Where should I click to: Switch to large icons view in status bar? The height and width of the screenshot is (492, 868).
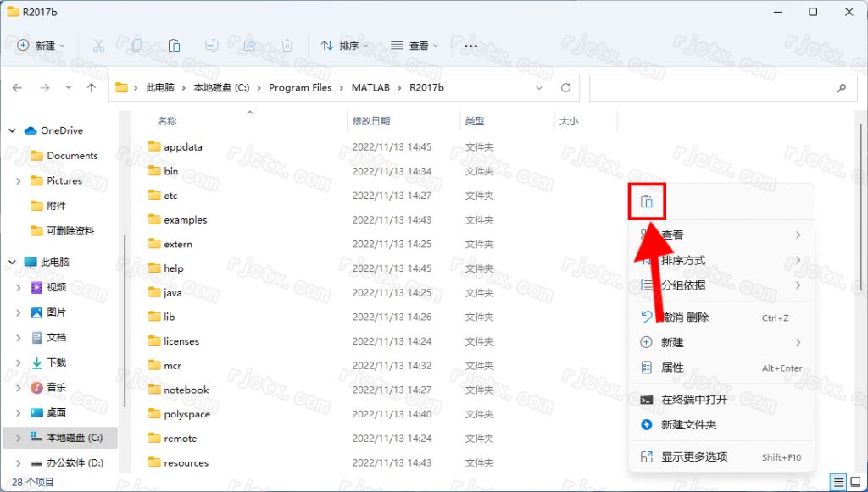855,482
